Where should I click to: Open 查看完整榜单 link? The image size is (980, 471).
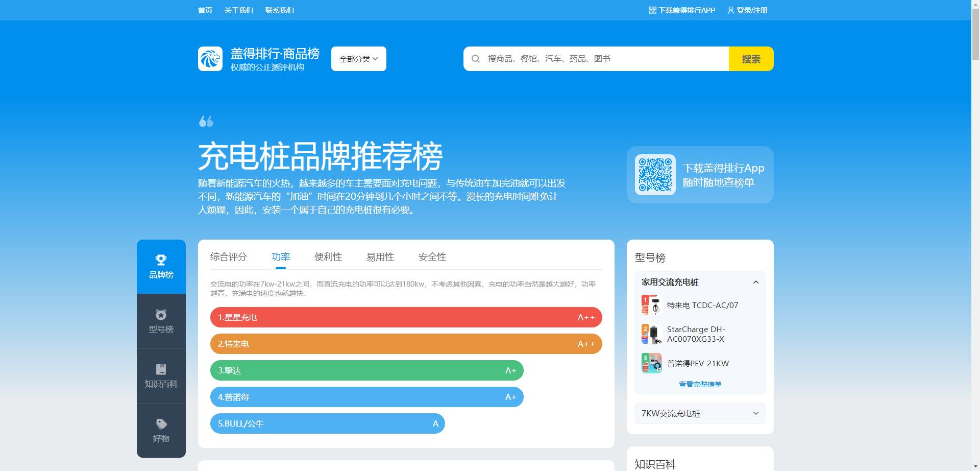699,384
